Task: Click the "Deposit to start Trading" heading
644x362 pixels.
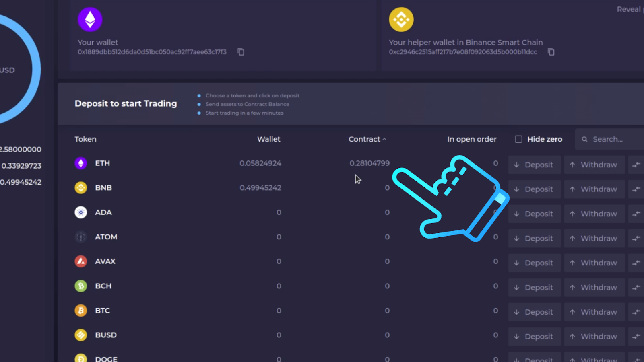Action: click(x=126, y=104)
